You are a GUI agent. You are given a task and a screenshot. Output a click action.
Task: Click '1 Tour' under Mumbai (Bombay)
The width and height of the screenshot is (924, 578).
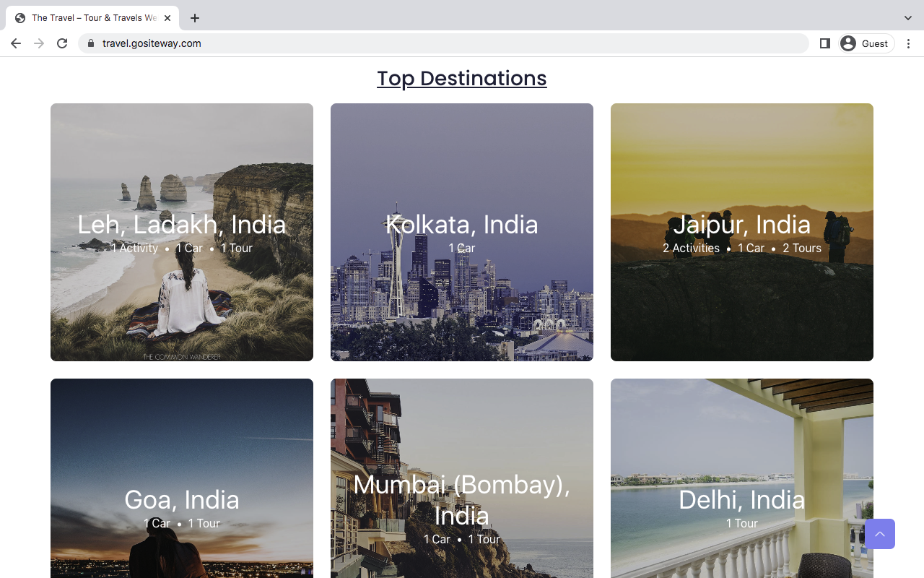(x=484, y=539)
